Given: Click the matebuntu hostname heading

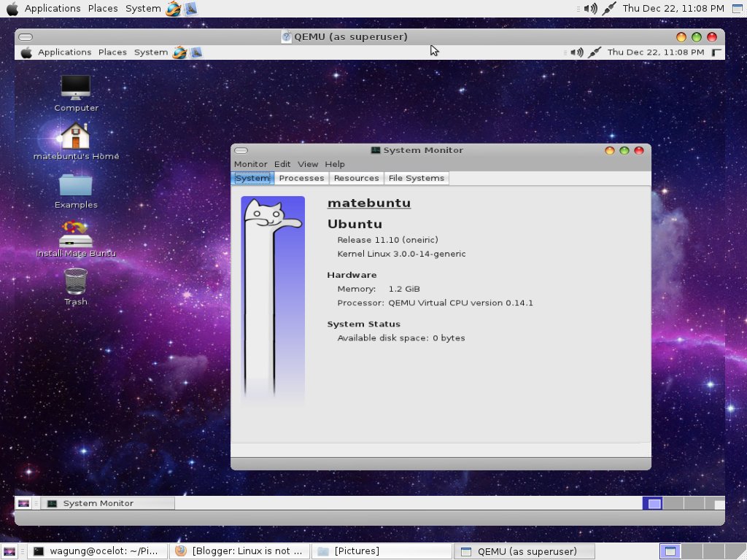Looking at the screenshot, I should click(x=369, y=203).
